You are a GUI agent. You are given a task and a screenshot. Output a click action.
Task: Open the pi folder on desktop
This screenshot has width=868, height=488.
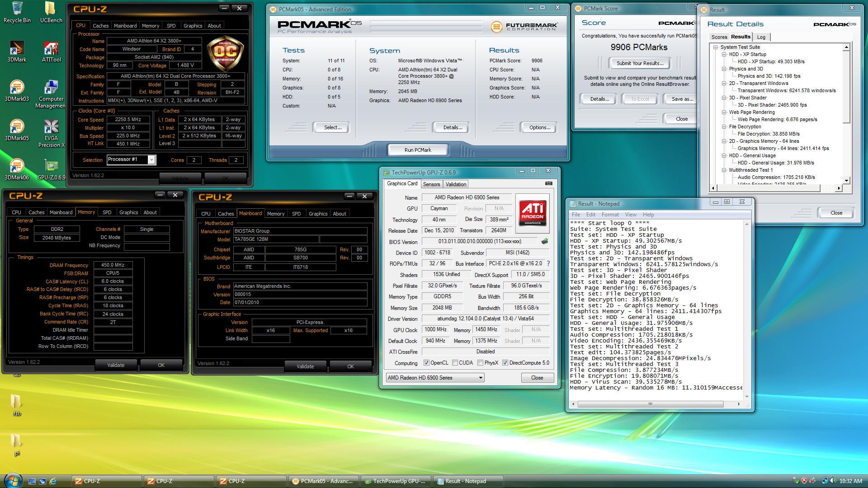[17, 445]
